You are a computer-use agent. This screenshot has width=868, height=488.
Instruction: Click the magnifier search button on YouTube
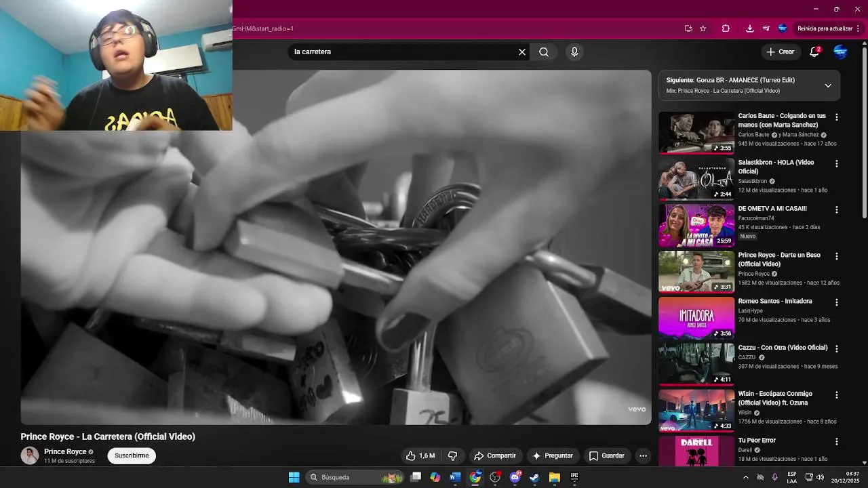coord(544,52)
